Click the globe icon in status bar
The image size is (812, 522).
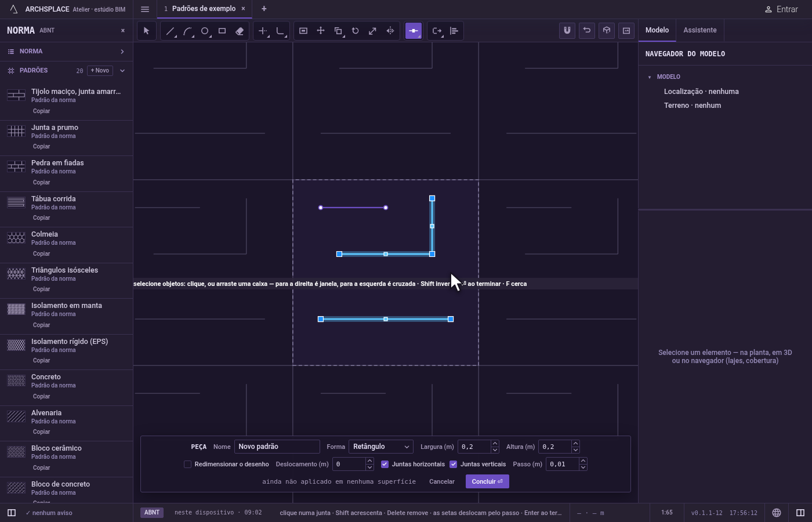(x=777, y=513)
